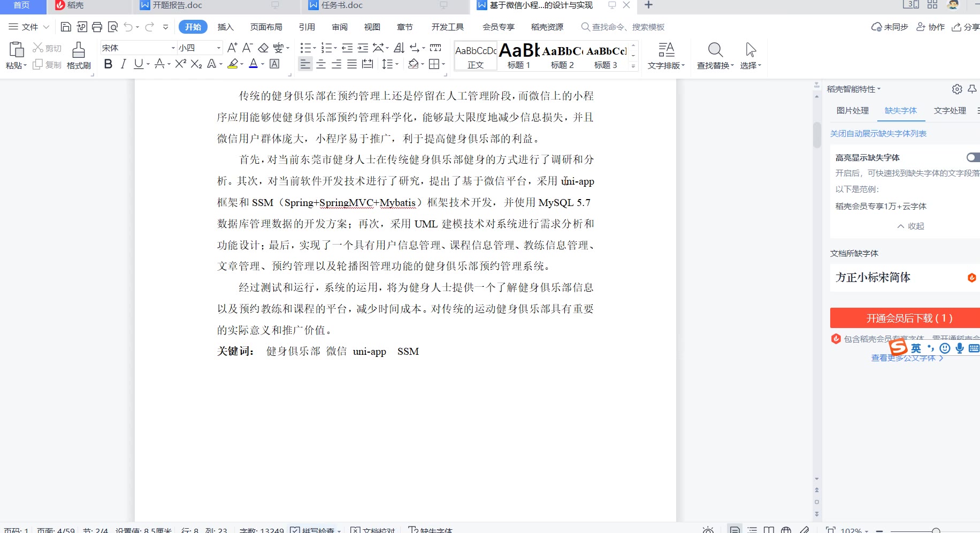The image size is (980, 533).
Task: Set justify alignment paragraph
Action: (352, 64)
